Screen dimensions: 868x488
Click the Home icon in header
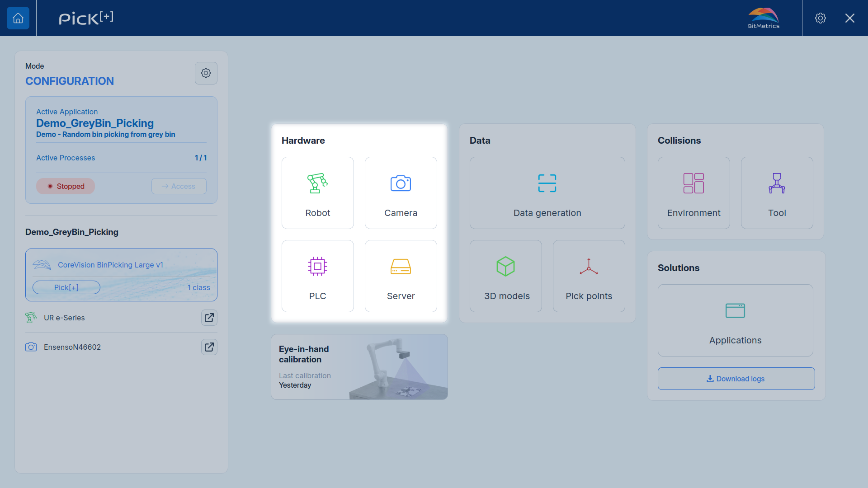point(18,18)
